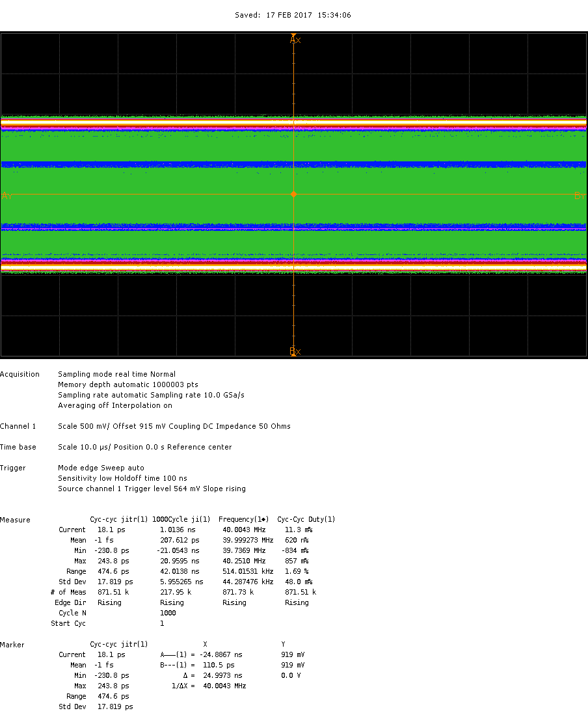Viewport: 588px width, 713px height.
Task: Click the orange trigger point diamond at grid center
Action: pyautogui.click(x=294, y=195)
